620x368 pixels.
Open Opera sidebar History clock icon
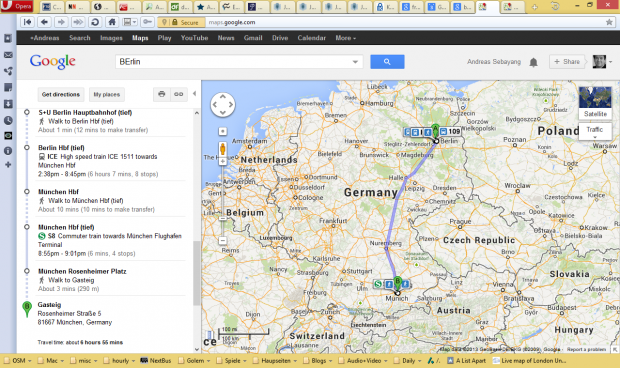coord(8,120)
